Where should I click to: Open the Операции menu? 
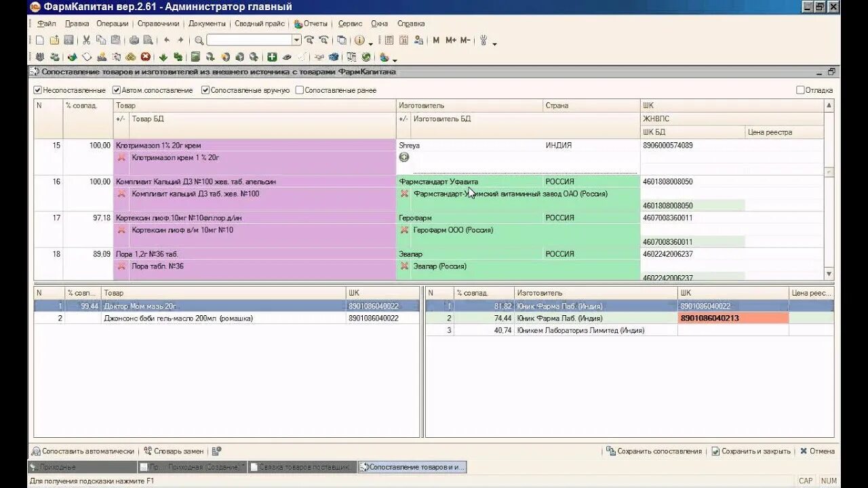click(113, 24)
